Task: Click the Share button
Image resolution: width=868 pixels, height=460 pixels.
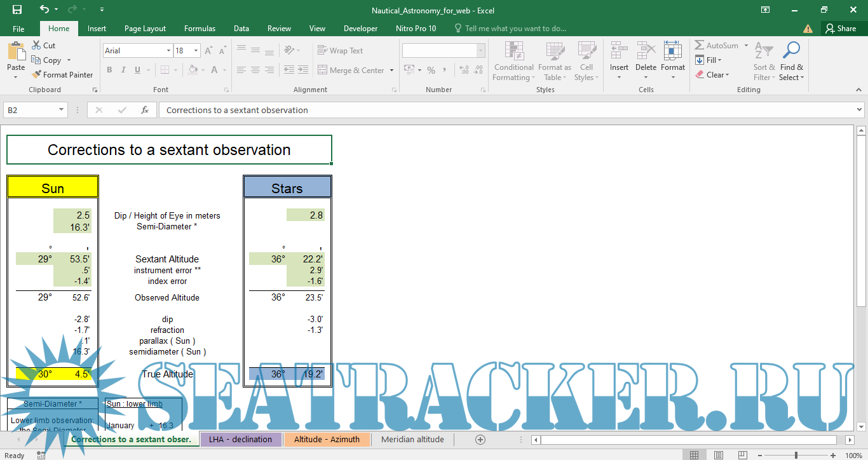Action: [840, 29]
